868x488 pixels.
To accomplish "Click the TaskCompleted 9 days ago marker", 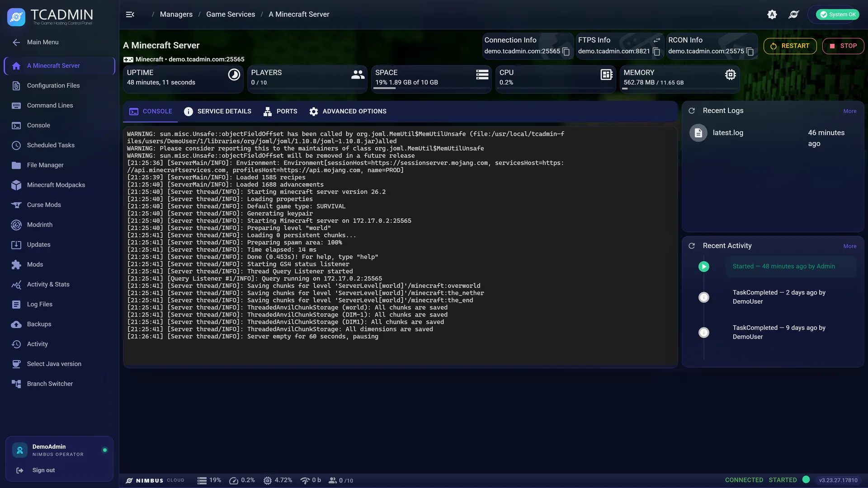I will point(704,333).
